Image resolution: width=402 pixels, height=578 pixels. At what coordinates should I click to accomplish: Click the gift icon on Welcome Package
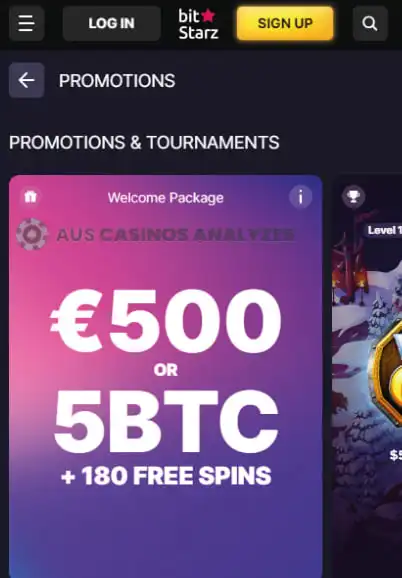tap(31, 196)
